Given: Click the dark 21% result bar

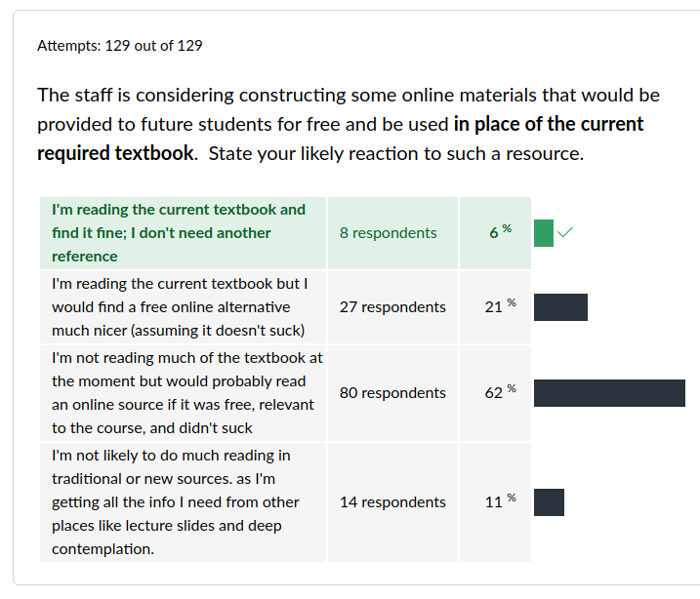Looking at the screenshot, I should coord(560,307).
